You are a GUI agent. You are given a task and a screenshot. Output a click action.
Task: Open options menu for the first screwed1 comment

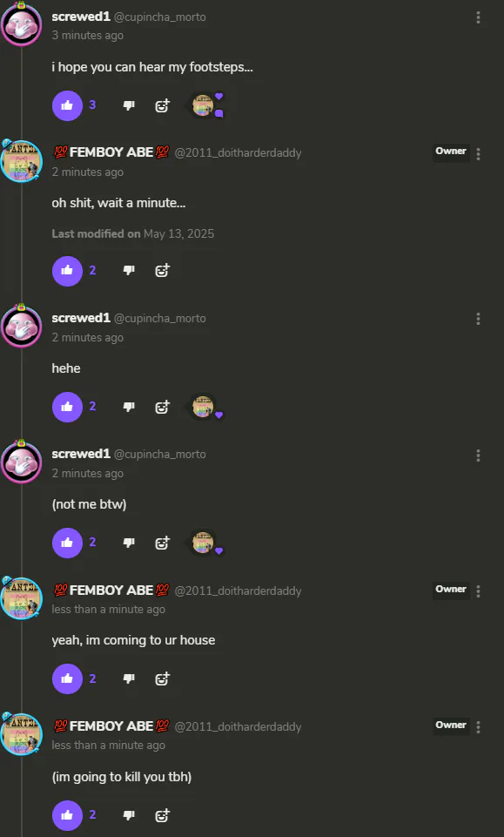click(478, 17)
